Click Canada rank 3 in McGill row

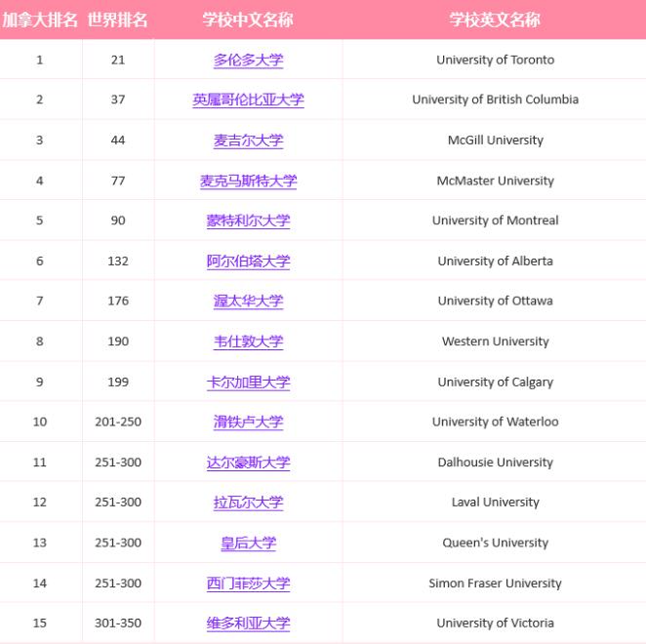[x=40, y=141]
